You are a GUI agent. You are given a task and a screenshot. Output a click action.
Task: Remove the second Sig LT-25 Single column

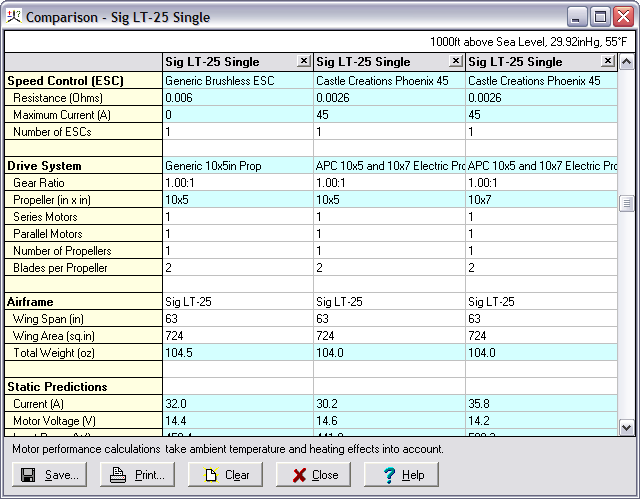pyautogui.click(x=456, y=61)
